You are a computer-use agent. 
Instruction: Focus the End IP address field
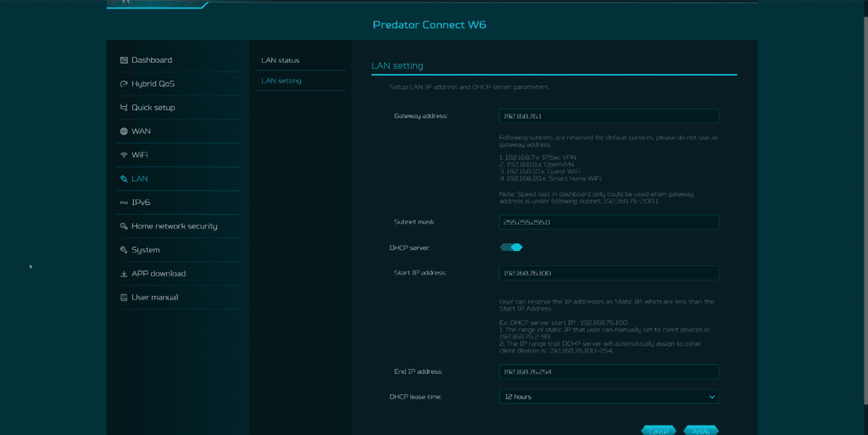[609, 371]
